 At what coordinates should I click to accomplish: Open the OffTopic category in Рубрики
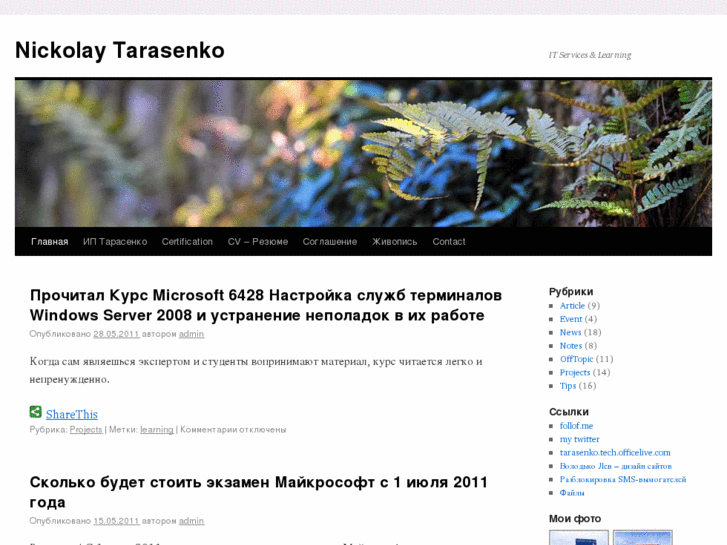576,359
